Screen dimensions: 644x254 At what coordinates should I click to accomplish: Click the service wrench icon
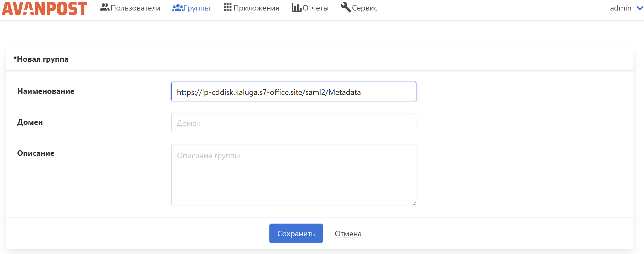click(346, 7)
